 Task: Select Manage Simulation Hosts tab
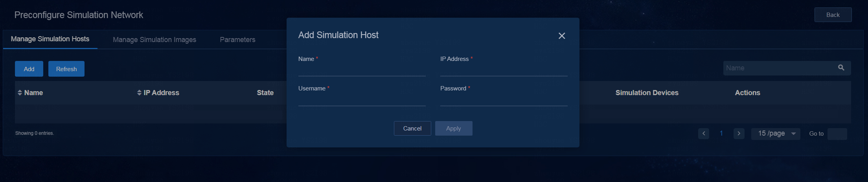point(50,39)
